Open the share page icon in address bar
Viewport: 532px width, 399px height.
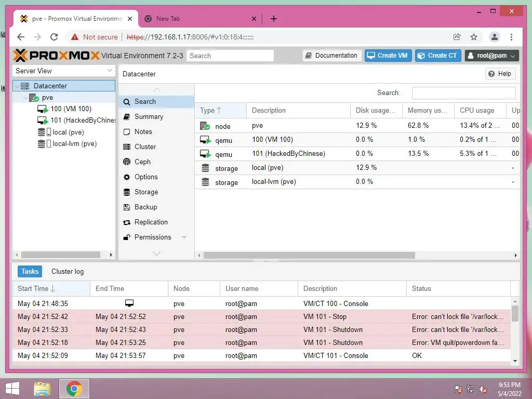pyautogui.click(x=457, y=37)
